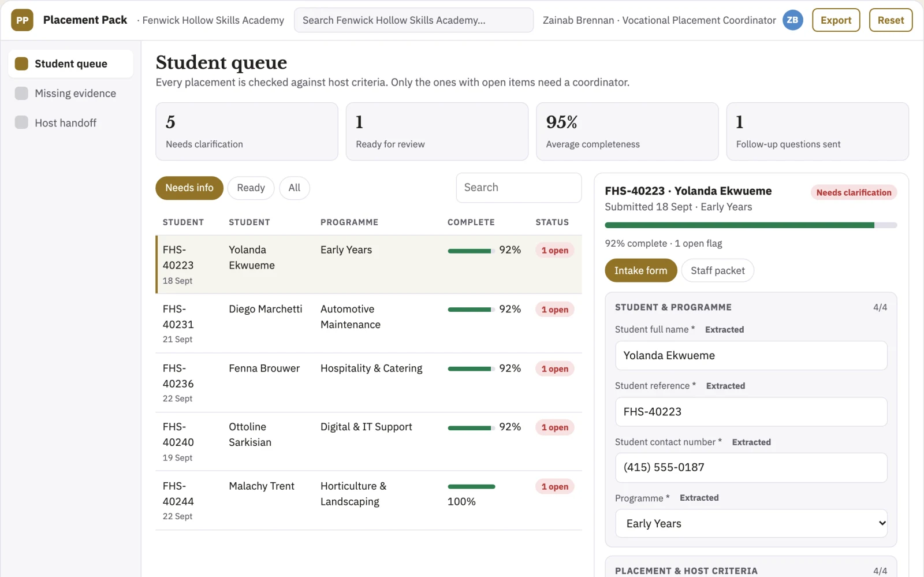Click 1 open badge for Diego Marchetti
924x577 pixels.
(x=554, y=310)
